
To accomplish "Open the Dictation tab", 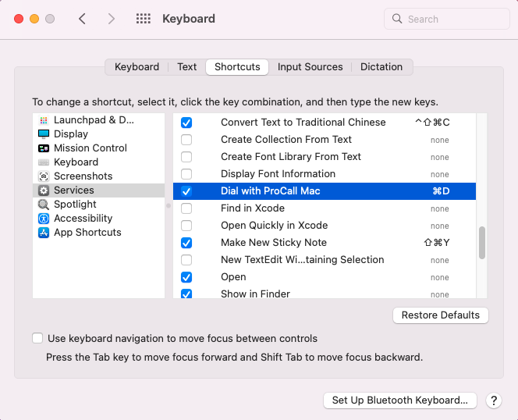I will point(381,67).
